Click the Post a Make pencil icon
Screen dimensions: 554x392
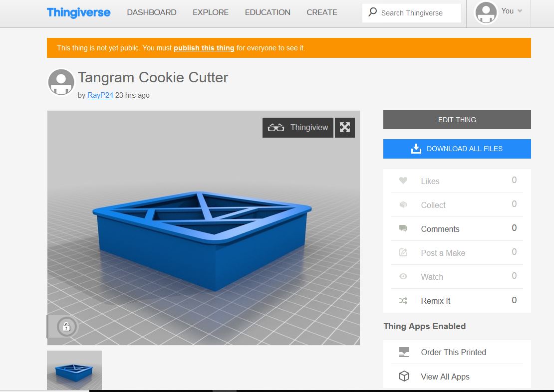click(x=403, y=252)
